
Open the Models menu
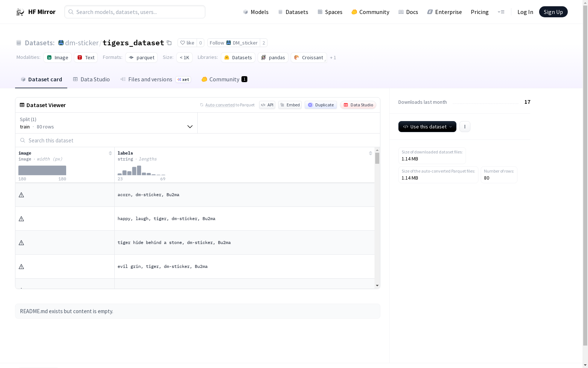(256, 12)
